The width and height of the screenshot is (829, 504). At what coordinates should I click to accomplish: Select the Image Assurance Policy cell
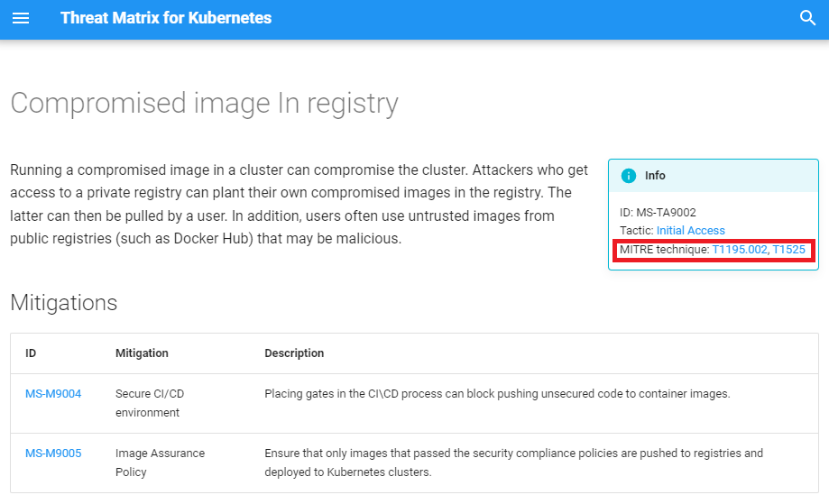click(160, 463)
